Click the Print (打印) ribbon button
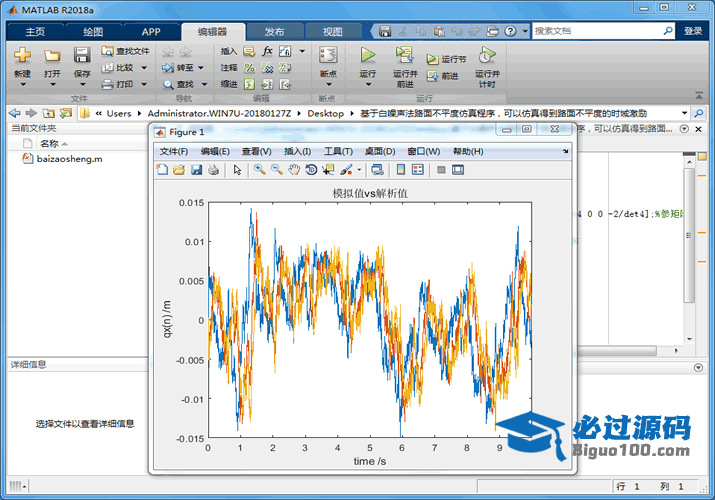This screenshot has height=500, width=715. [118, 84]
